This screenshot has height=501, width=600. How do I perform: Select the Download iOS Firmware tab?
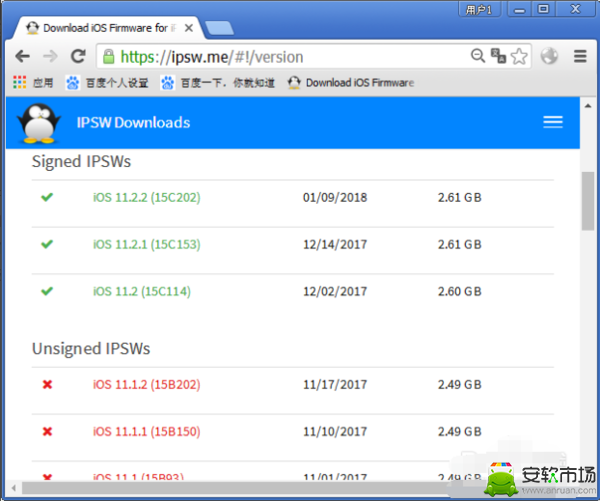(110, 27)
